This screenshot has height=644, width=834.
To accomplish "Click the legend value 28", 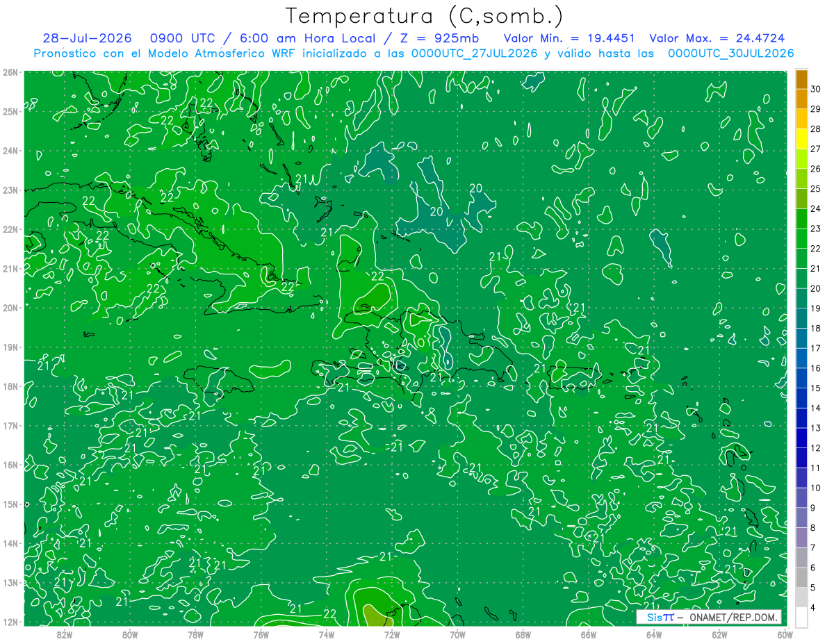I will pos(816,129).
